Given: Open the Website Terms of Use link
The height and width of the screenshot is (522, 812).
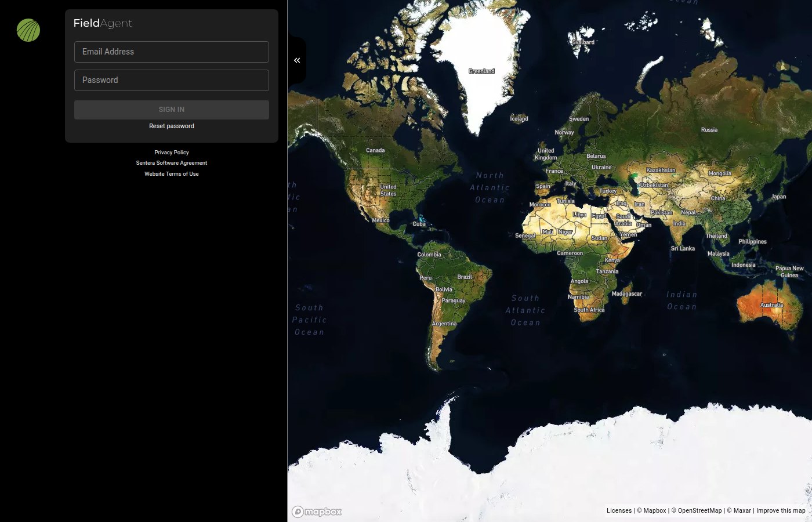Looking at the screenshot, I should (x=172, y=174).
